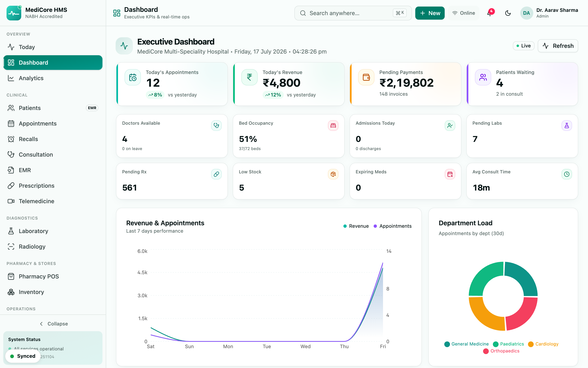The image size is (588, 368).
Task: Click "Dr. Aarav Sharma" profile name
Action: tap(557, 10)
